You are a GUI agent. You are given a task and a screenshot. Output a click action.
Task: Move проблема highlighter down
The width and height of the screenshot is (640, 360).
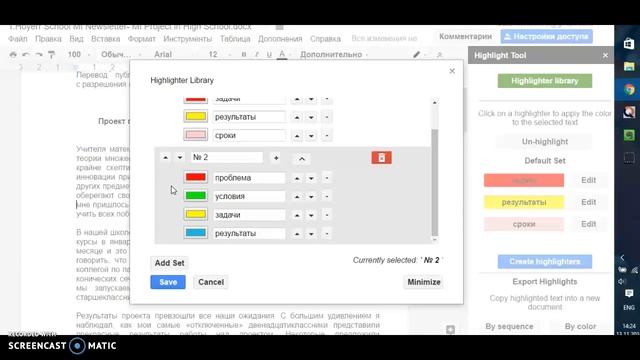[311, 178]
